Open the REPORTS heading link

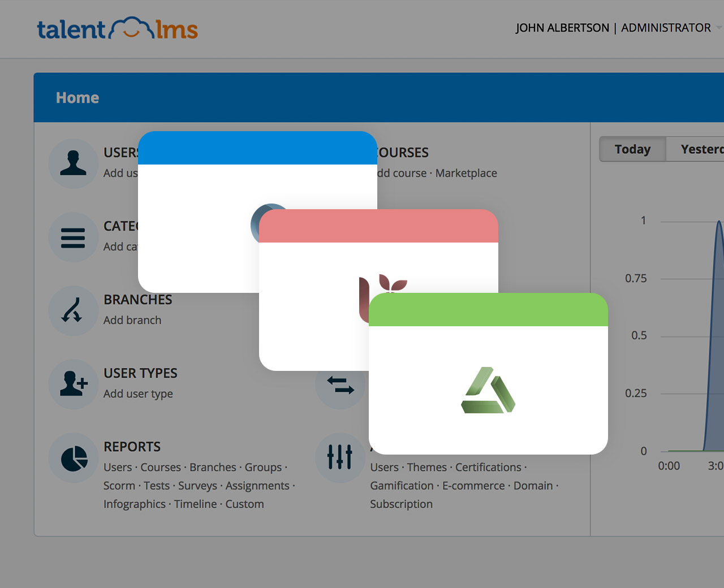[x=132, y=447]
